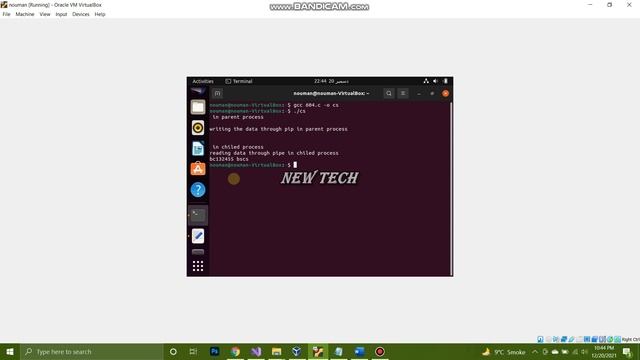Click the 'Type here to search' box

pos(91,351)
